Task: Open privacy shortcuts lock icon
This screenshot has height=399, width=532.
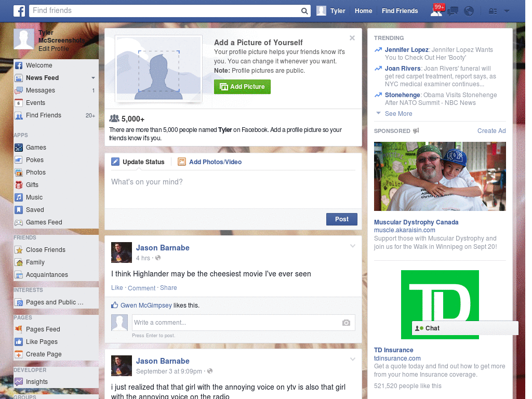Action: pos(493,11)
